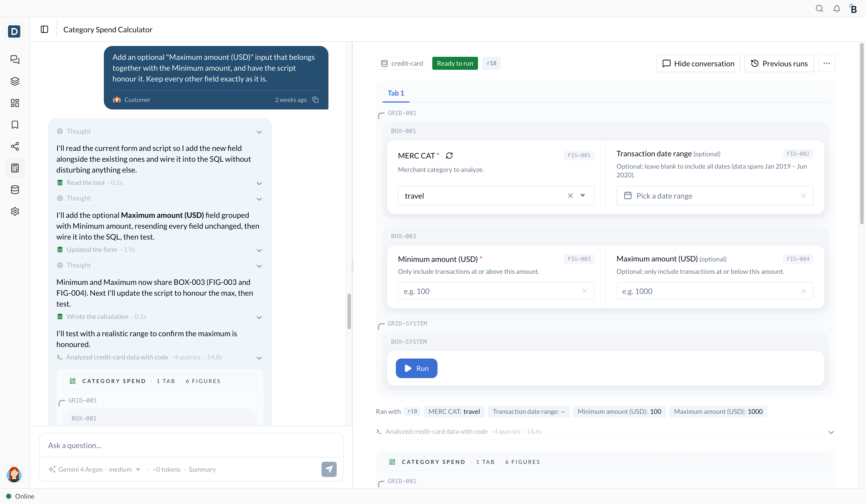Click the conversation panel scrollbar

tap(349, 311)
